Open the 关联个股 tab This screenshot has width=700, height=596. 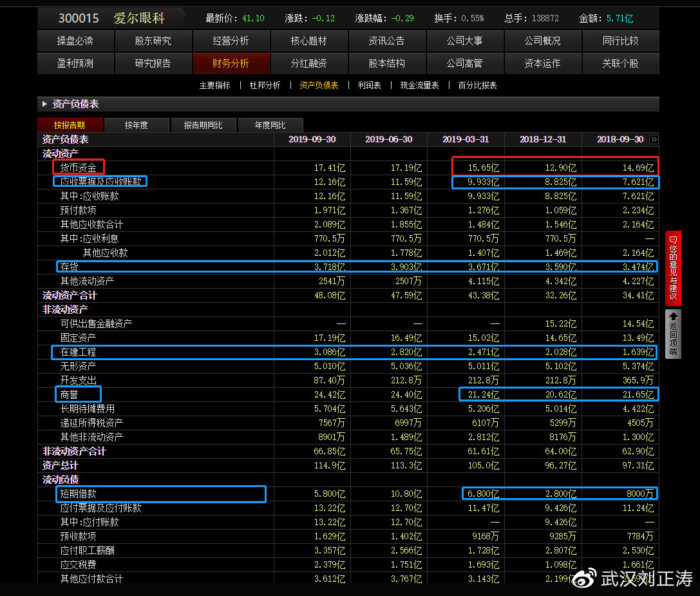coord(620,63)
